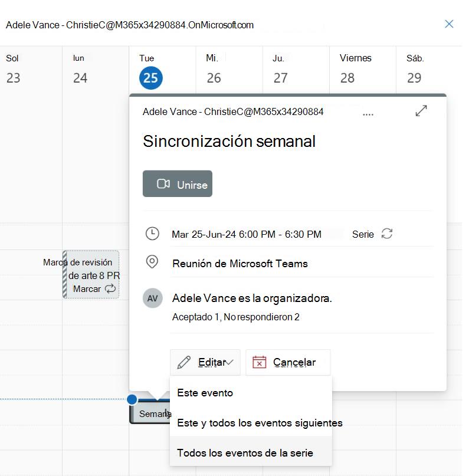Click "Adele Vance es la organizadora." text
The image size is (469, 476).
[x=252, y=298]
